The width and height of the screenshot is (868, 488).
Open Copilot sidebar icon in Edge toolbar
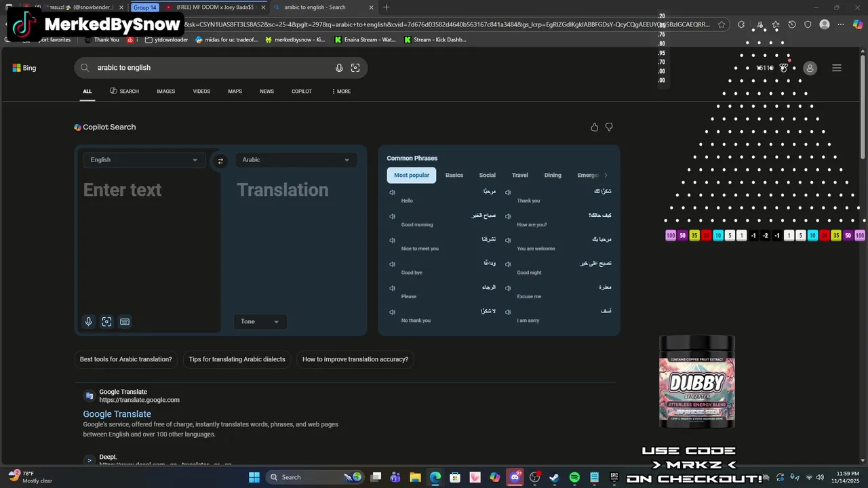tap(858, 24)
